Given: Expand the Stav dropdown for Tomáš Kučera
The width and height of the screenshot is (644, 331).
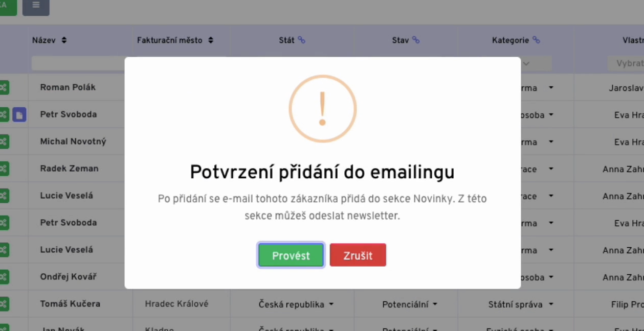Looking at the screenshot, I should pos(409,304).
